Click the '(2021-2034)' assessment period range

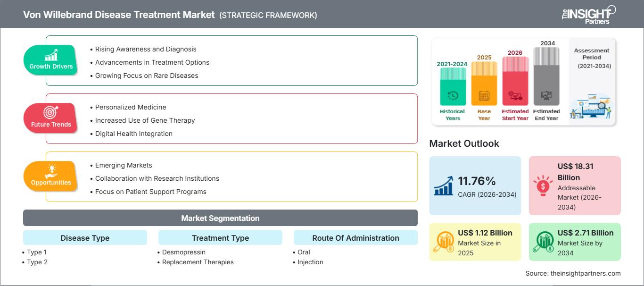(594, 66)
